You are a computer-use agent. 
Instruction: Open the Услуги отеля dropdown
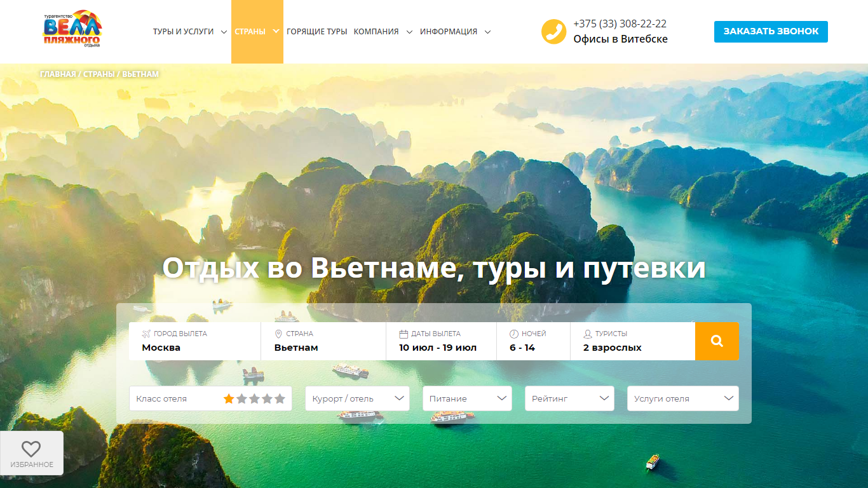(683, 398)
